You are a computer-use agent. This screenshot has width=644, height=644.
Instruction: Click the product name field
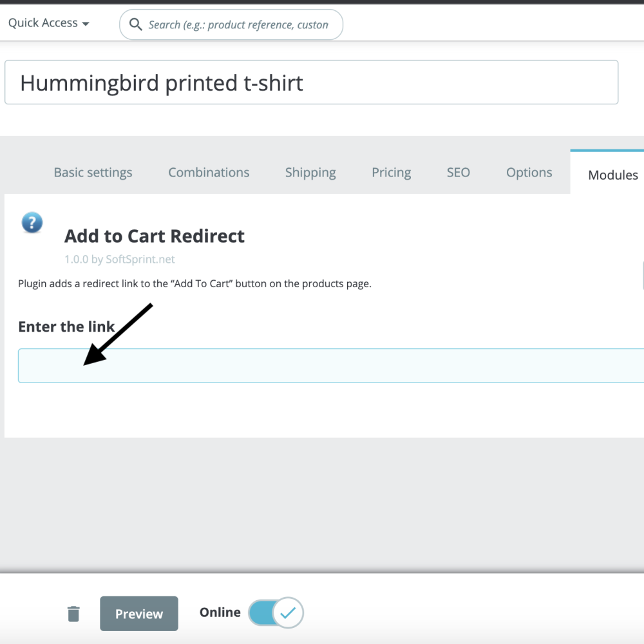pos(311,82)
